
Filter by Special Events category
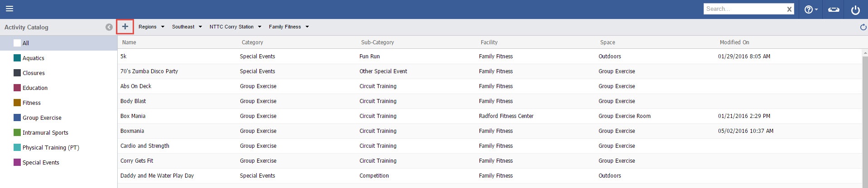click(x=41, y=162)
